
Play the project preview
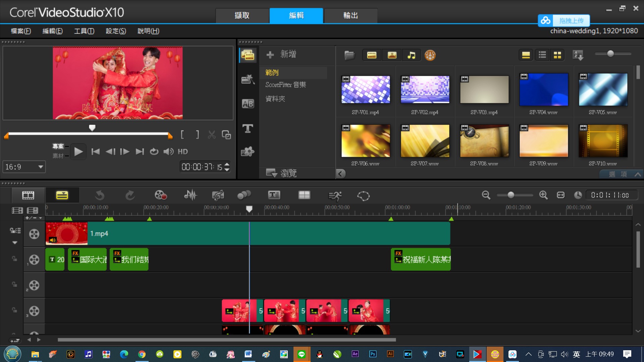tap(78, 152)
